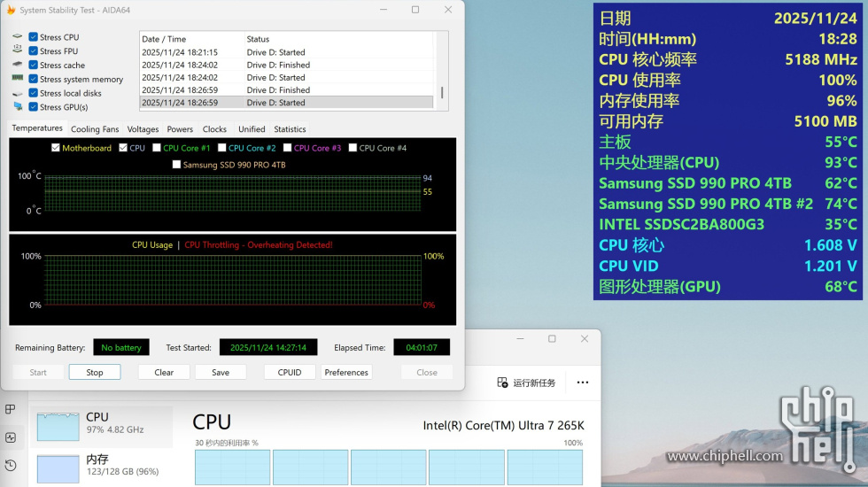
Task: Uncheck Motherboard temperature graph checkbox
Action: pos(55,148)
